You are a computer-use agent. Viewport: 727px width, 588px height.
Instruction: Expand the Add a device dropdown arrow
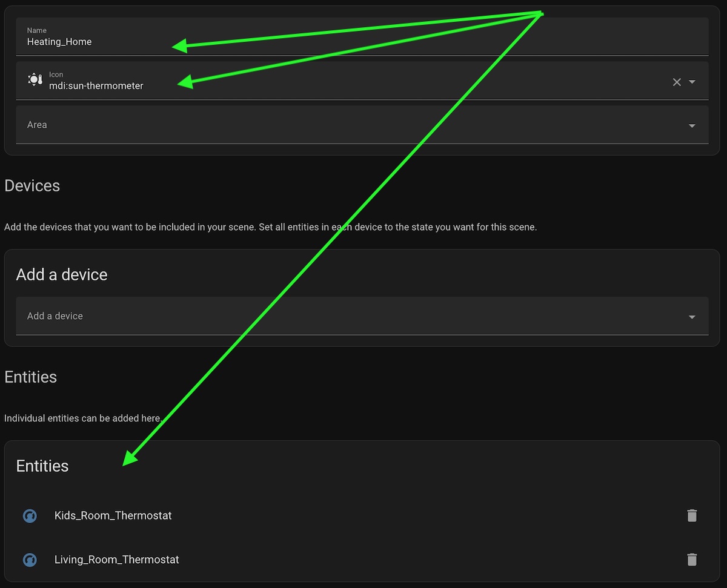(x=692, y=317)
